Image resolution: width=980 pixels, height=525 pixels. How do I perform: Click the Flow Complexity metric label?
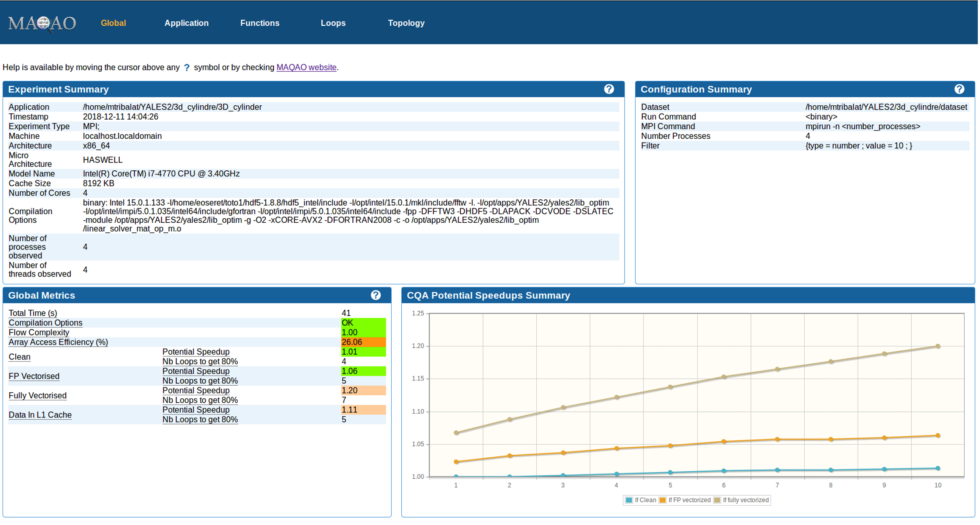[39, 332]
